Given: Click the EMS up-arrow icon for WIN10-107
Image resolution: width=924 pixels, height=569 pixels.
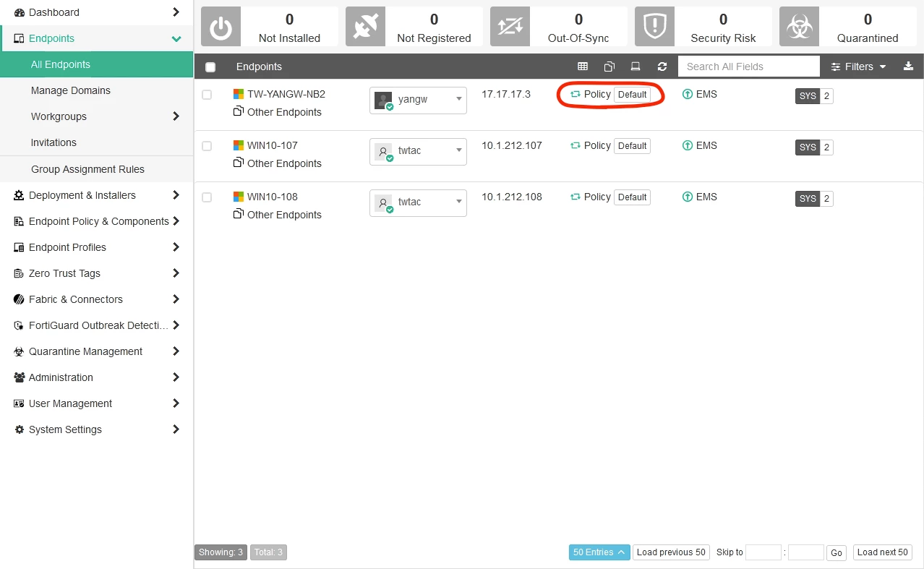Looking at the screenshot, I should (x=688, y=145).
